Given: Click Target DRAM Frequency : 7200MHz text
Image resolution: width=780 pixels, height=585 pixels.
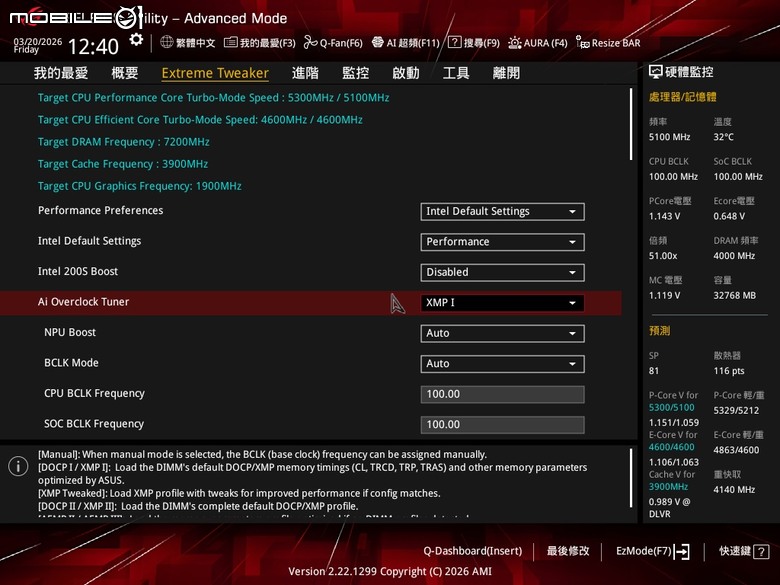Looking at the screenshot, I should coord(123,142).
